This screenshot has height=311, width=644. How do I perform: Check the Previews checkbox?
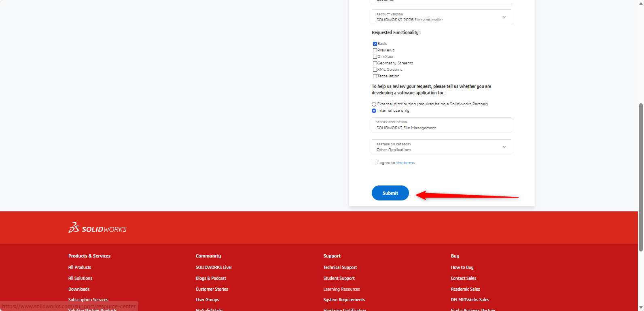pos(375,50)
